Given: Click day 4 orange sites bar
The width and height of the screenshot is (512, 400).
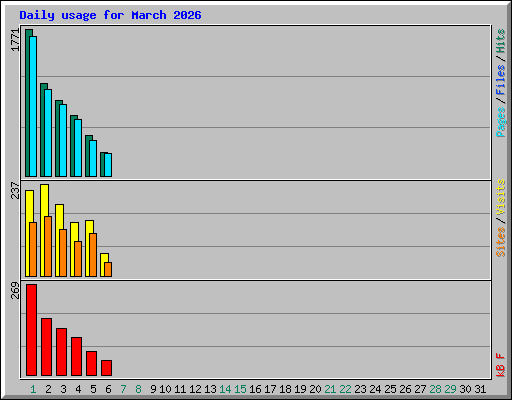Looking at the screenshot, I should point(78,259).
